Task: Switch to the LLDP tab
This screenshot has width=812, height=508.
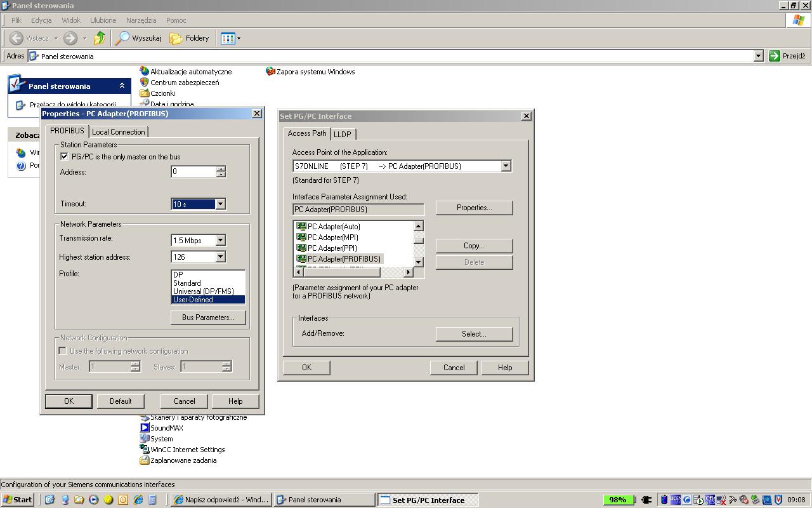Action: pos(343,134)
